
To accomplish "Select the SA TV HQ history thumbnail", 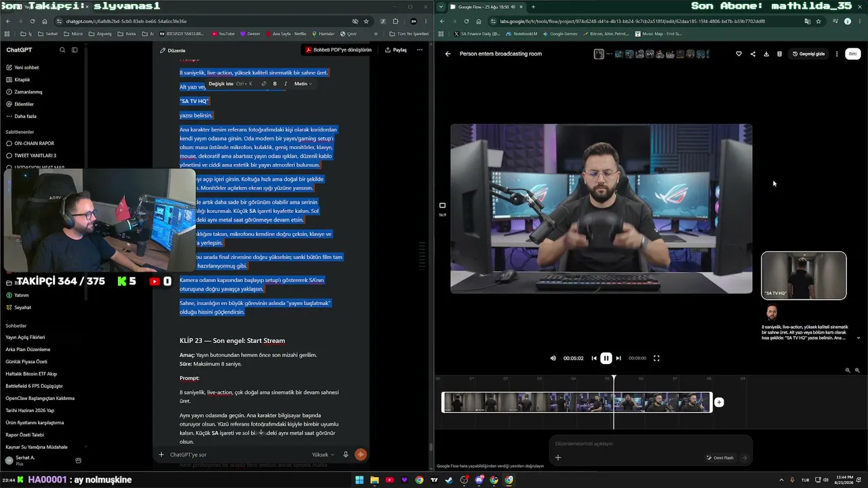I will coord(804,275).
